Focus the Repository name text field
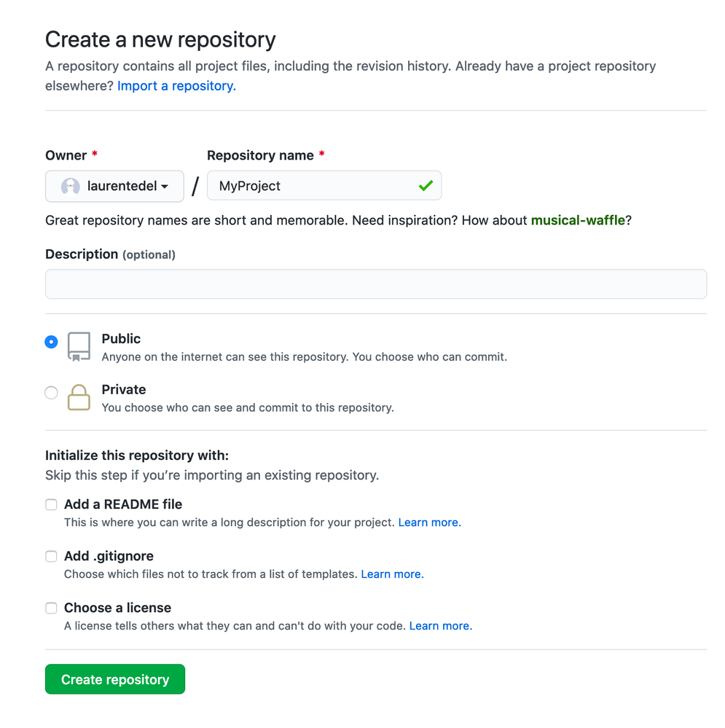725x728 pixels. pos(313,186)
